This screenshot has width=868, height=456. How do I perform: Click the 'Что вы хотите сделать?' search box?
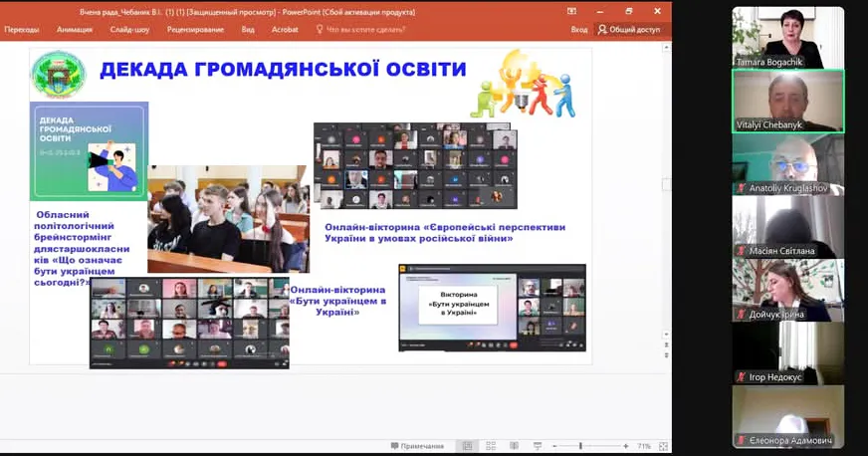pos(365,30)
